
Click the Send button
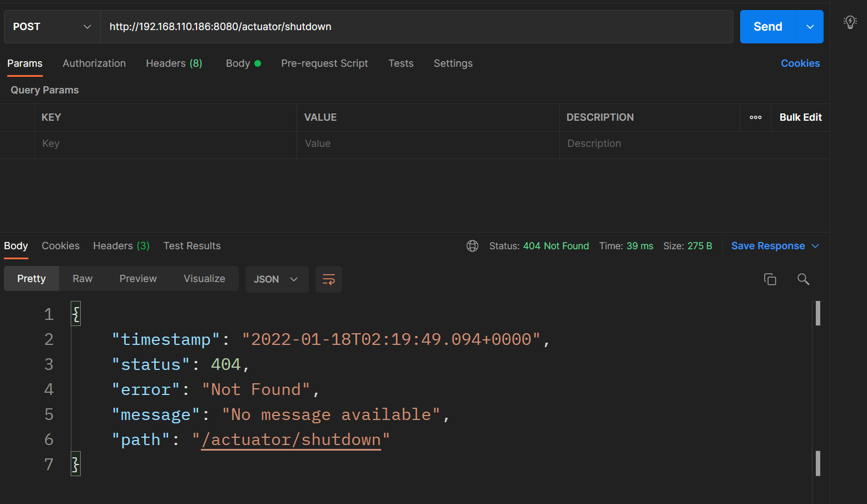(768, 27)
